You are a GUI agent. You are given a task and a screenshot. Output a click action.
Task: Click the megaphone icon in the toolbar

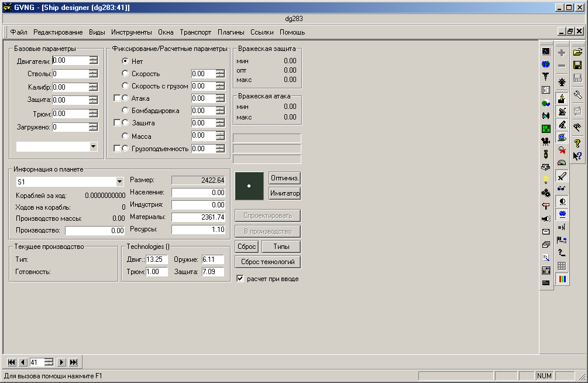point(546,218)
